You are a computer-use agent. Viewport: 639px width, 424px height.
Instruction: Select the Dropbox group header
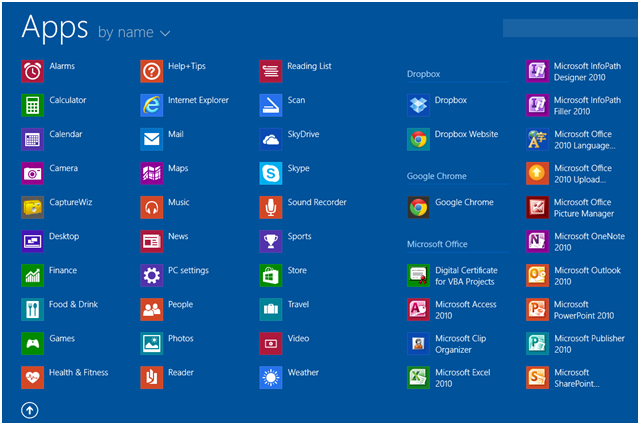[423, 74]
